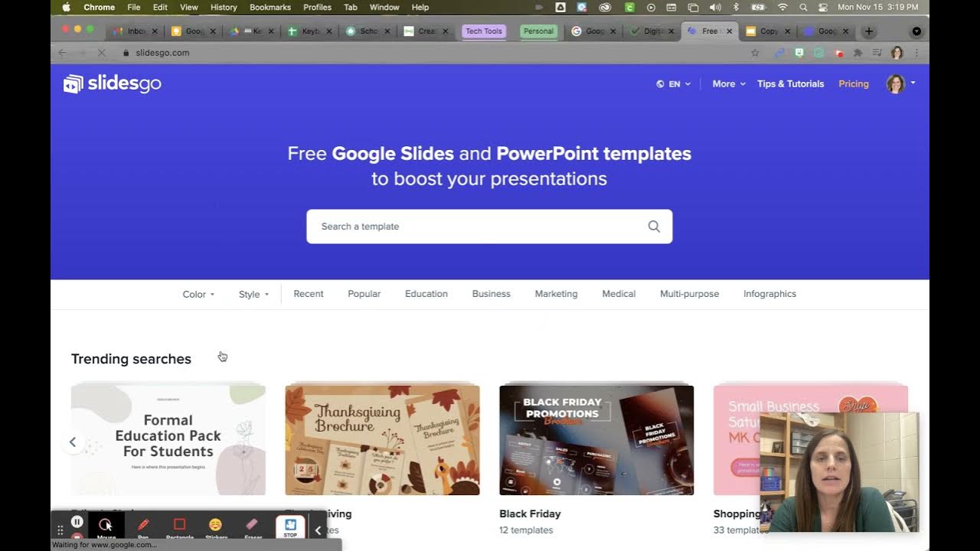Select the Pen annotation tool

tap(143, 527)
